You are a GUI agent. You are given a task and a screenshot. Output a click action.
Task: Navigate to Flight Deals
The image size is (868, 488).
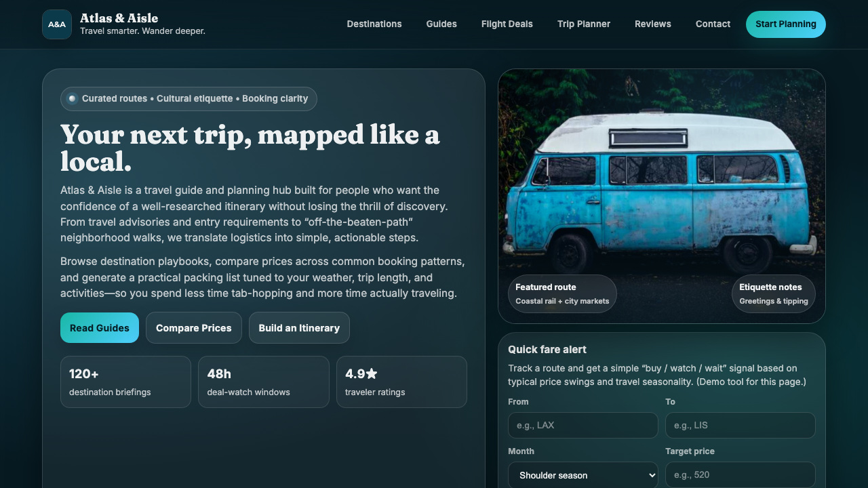click(x=507, y=24)
